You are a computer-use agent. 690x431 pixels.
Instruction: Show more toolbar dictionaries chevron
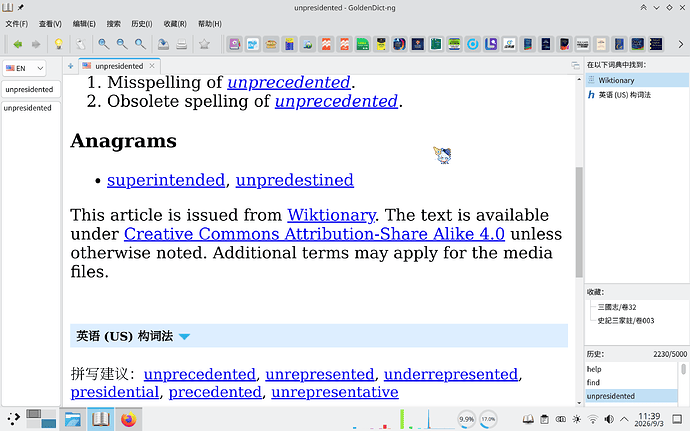click(681, 44)
